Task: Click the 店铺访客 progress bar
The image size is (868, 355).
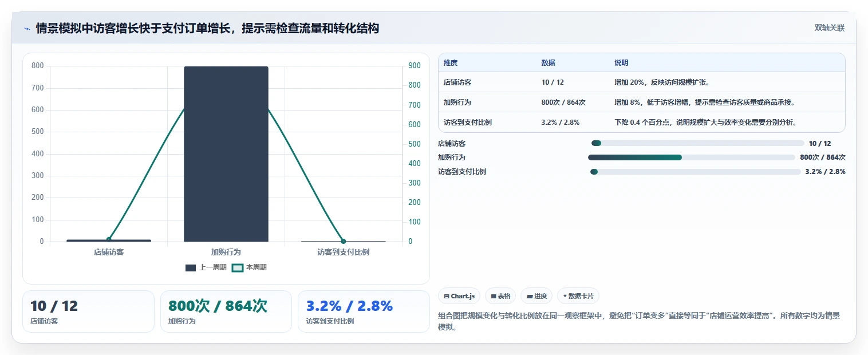Action: [x=698, y=143]
